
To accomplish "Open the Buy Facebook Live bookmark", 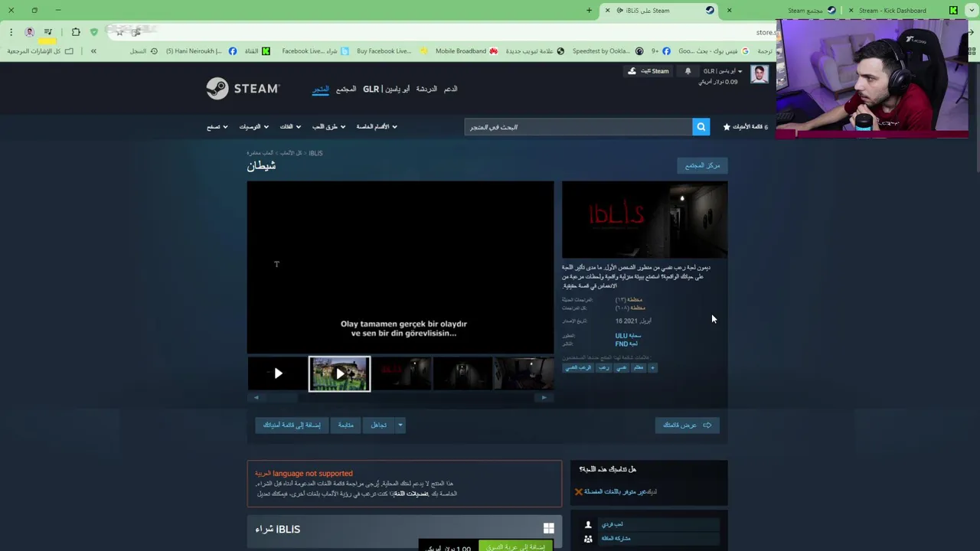I will (391, 51).
